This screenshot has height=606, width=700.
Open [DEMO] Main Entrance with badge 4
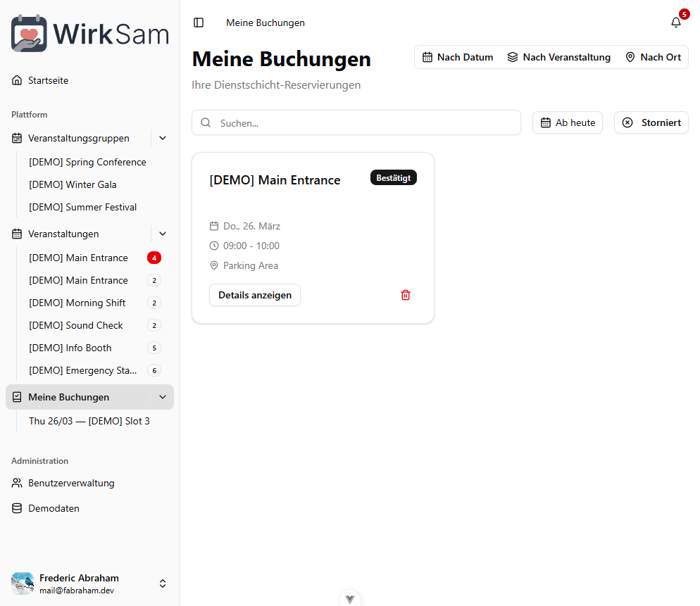(x=79, y=258)
